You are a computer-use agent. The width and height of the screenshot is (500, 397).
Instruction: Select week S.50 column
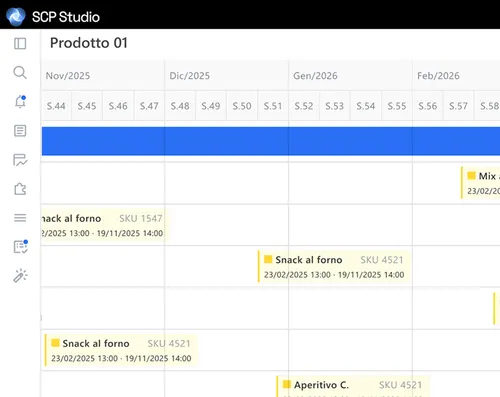pos(242,106)
